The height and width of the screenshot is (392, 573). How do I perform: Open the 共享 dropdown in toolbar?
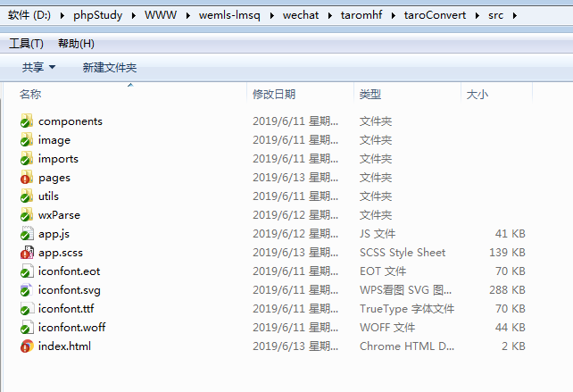pos(38,67)
